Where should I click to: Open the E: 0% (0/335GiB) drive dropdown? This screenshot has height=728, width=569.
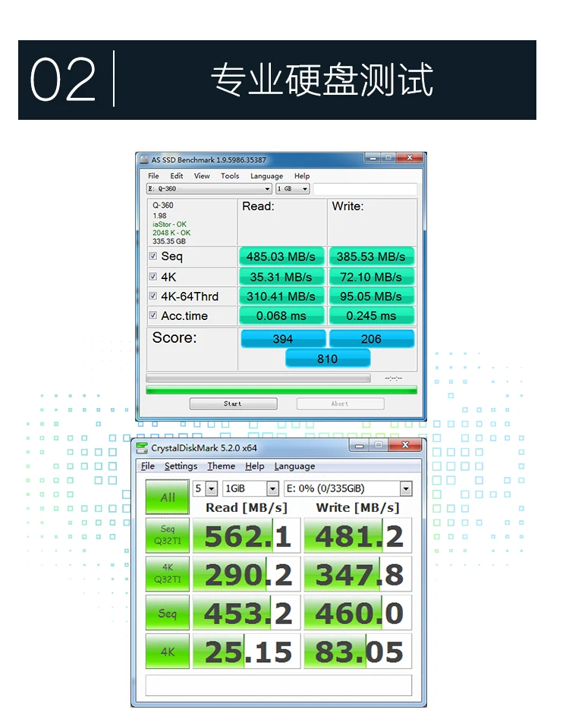(x=348, y=488)
